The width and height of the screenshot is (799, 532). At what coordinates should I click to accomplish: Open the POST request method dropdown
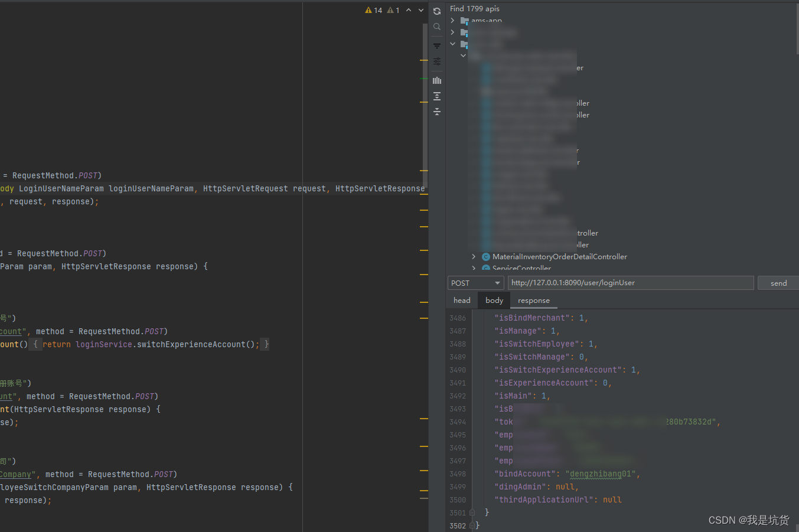(475, 283)
